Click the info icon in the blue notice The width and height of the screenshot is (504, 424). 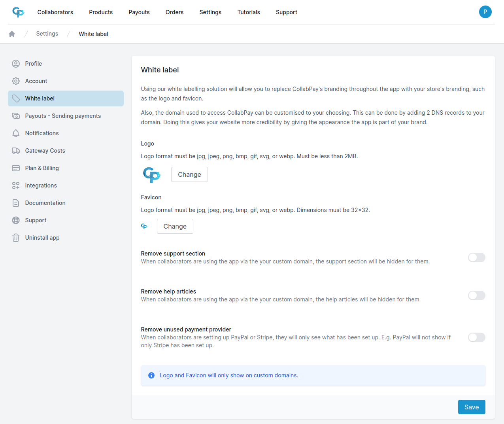(x=151, y=375)
